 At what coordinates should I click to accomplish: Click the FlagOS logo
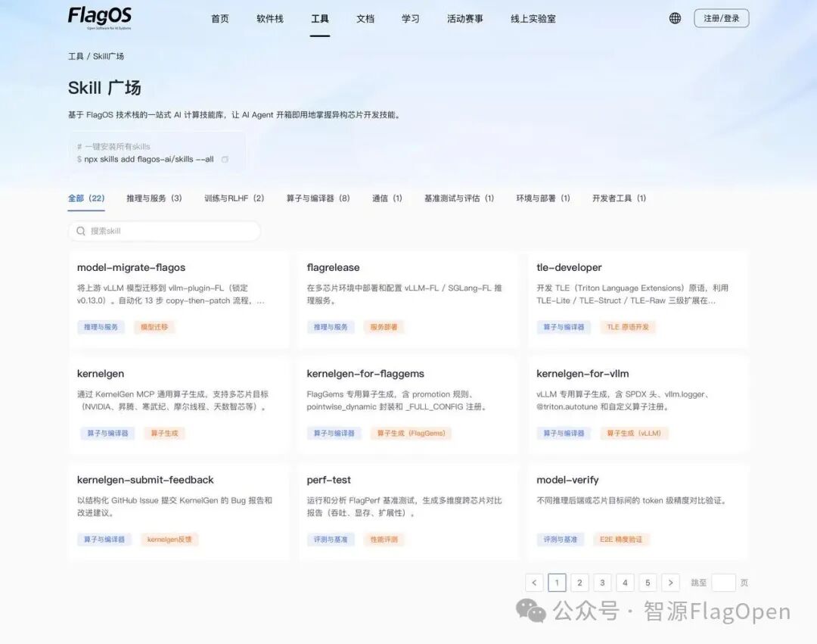(x=100, y=17)
